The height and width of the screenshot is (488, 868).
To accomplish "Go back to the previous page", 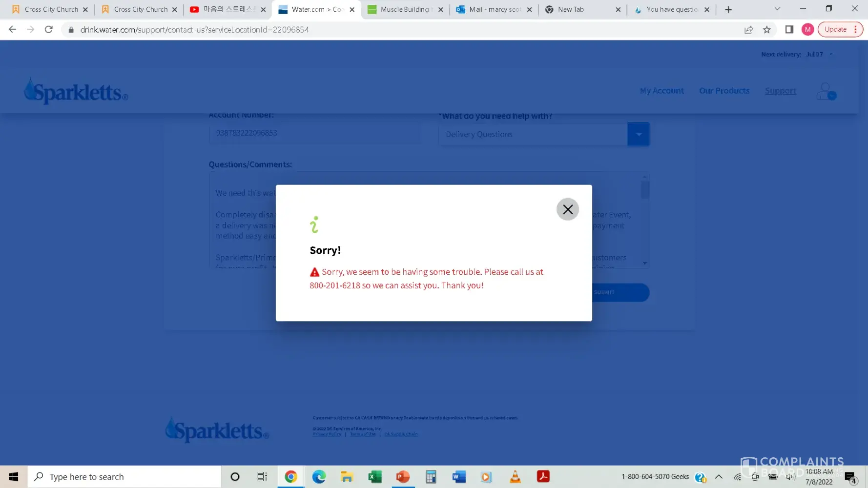I will coord(13,30).
